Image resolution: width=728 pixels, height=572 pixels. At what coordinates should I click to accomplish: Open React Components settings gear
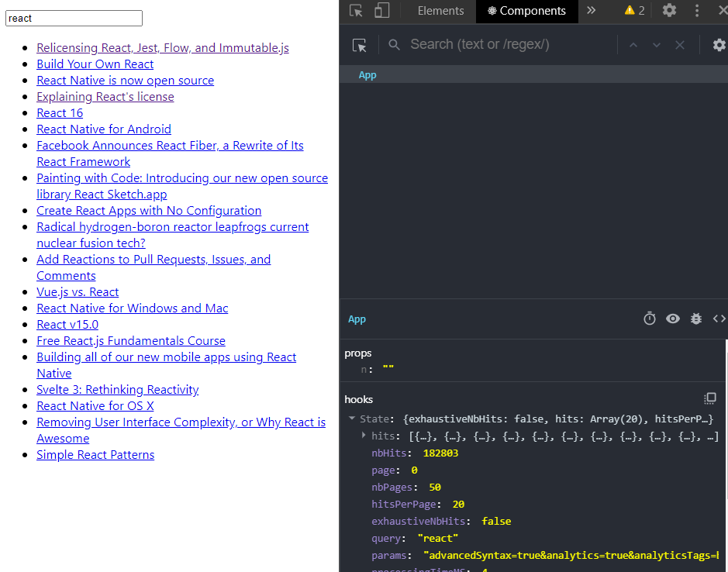(719, 45)
